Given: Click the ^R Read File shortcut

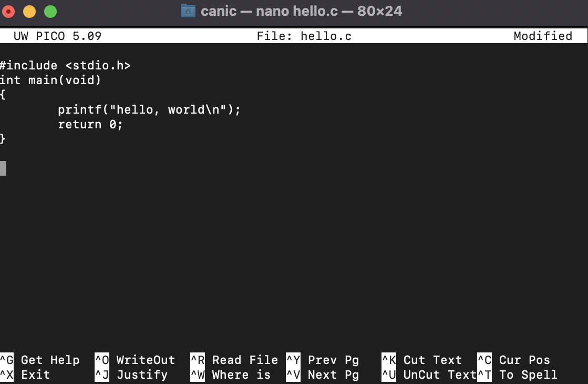Looking at the screenshot, I should pyautogui.click(x=234, y=360).
